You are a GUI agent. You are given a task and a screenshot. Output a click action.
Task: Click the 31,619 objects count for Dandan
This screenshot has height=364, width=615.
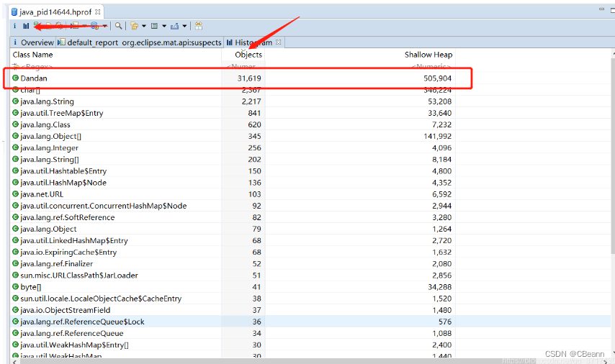pos(249,78)
